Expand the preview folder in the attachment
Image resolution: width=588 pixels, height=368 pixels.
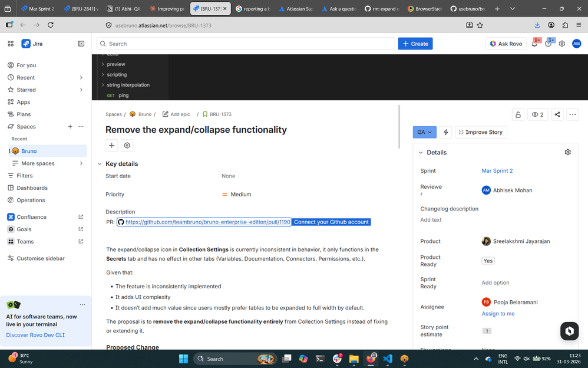(103, 64)
